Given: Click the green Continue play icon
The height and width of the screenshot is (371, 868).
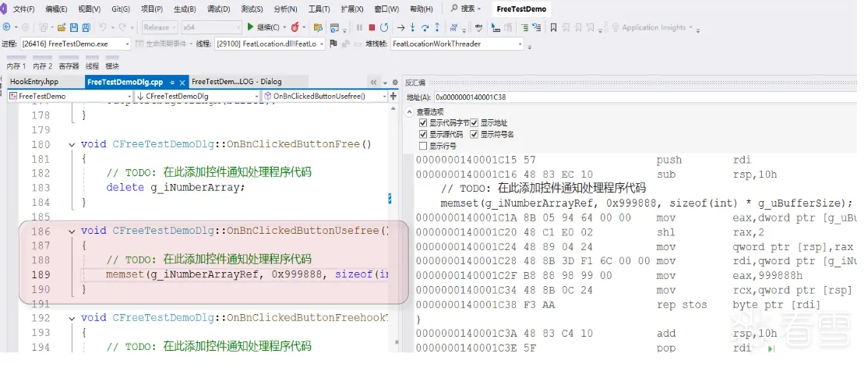Looking at the screenshot, I should [x=250, y=27].
